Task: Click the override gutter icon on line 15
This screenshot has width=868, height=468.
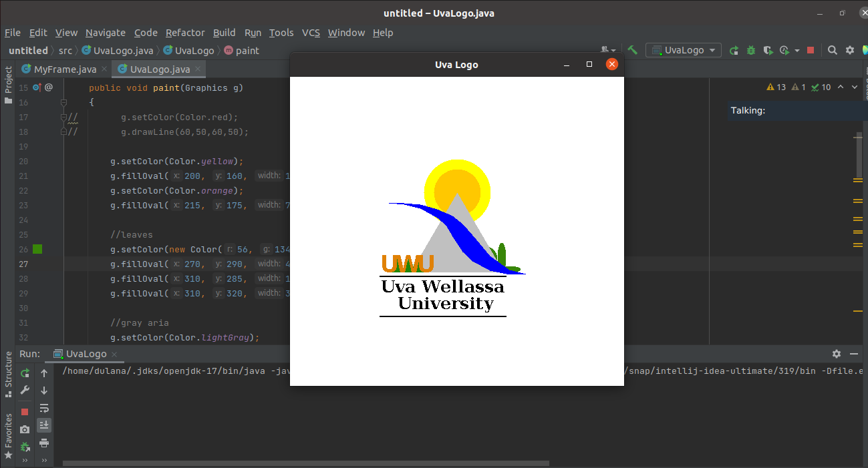Action: tap(38, 87)
